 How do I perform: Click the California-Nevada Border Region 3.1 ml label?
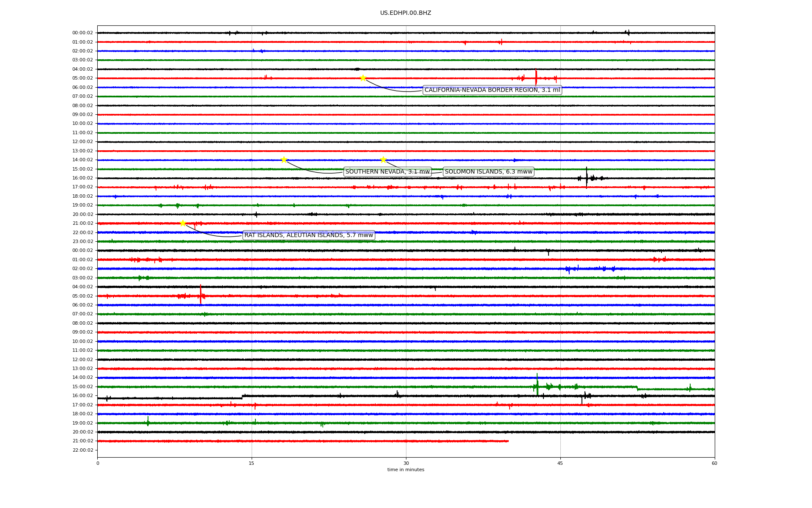[x=492, y=90]
